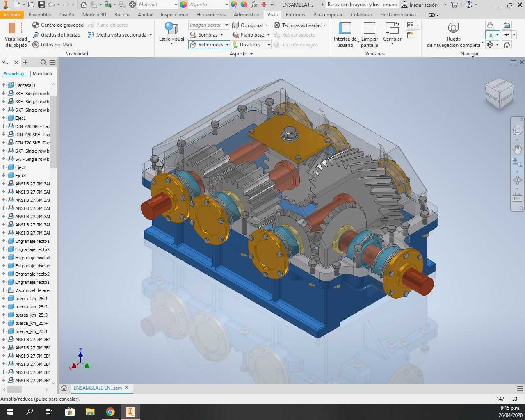Click the ViewCube in the viewport
The height and width of the screenshot is (420, 525).
click(x=499, y=94)
